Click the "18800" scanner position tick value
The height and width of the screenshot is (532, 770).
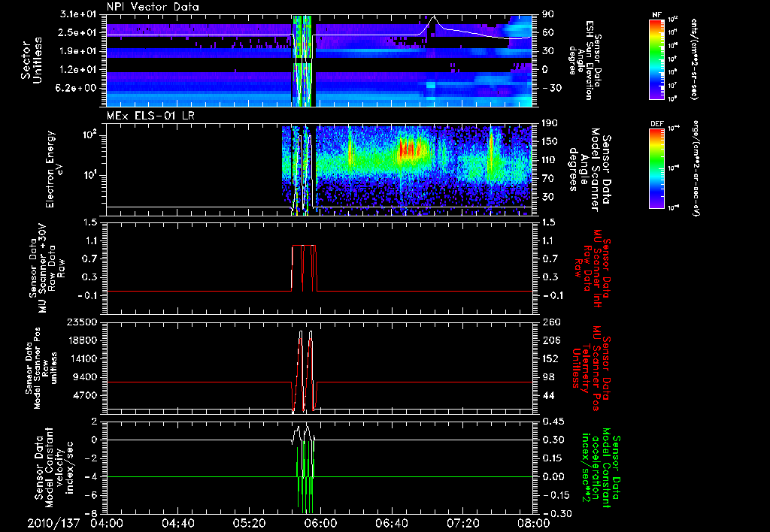83,340
